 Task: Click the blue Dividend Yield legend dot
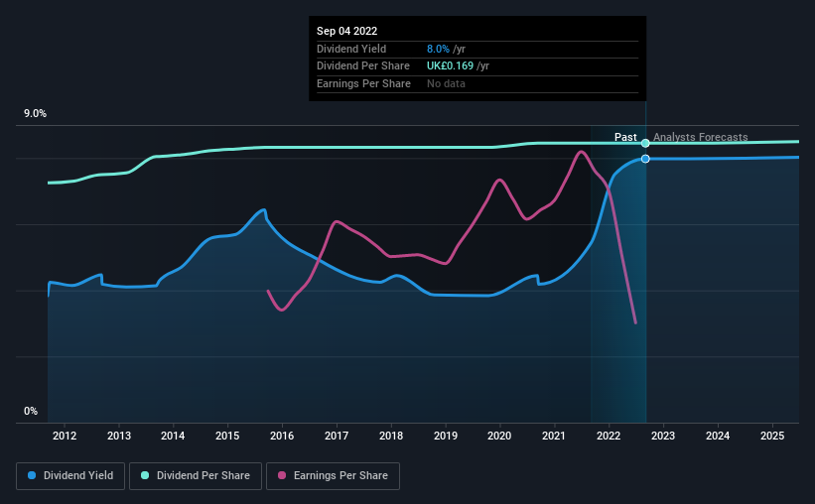pos(32,475)
